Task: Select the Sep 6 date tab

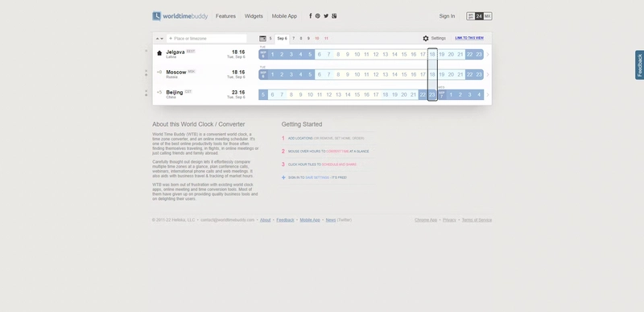Action: [x=283, y=38]
